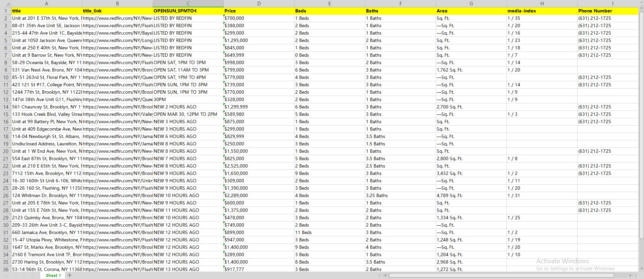644x279 pixels.
Task: Add a new sheet with plus button
Action: (70, 275)
